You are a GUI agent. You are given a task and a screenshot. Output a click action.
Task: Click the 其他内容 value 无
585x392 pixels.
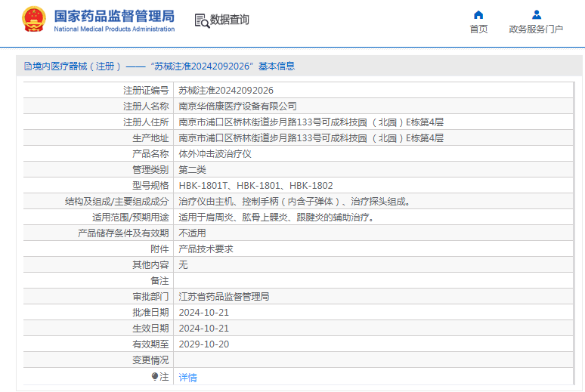pyautogui.click(x=183, y=265)
